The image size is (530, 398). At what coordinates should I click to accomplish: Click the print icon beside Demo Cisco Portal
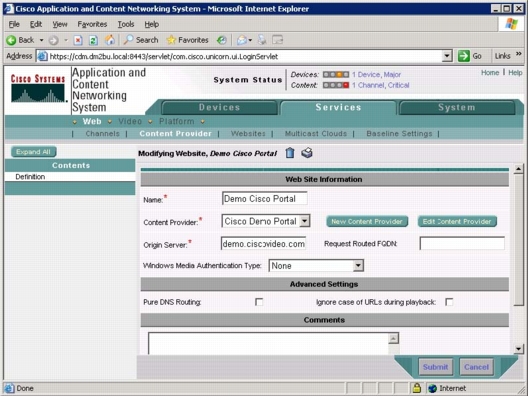click(307, 153)
